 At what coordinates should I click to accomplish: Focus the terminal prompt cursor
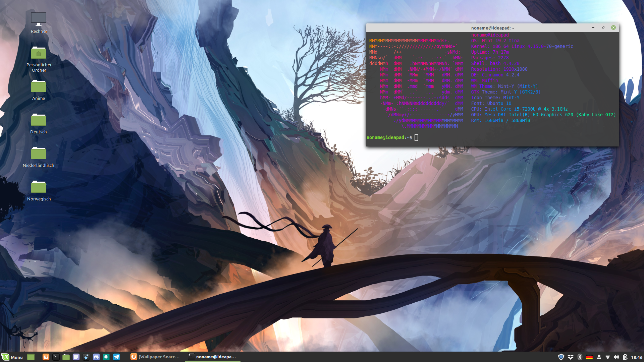(x=416, y=137)
